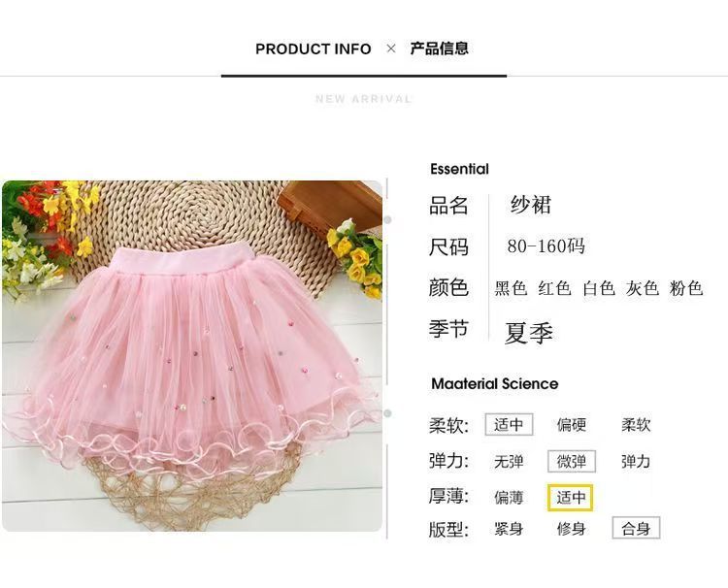Click the 纱裙 product name
The height and width of the screenshot is (588, 728).
[x=531, y=205]
